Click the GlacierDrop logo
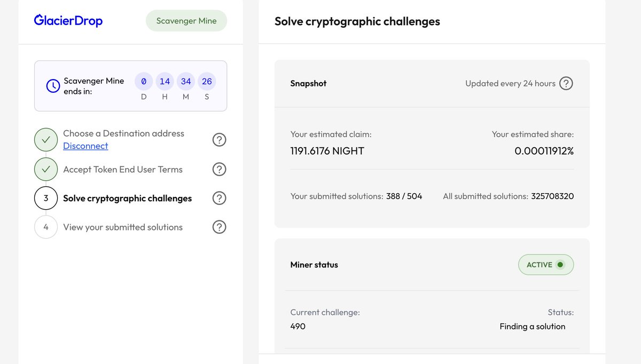The image size is (641, 364). [68, 21]
